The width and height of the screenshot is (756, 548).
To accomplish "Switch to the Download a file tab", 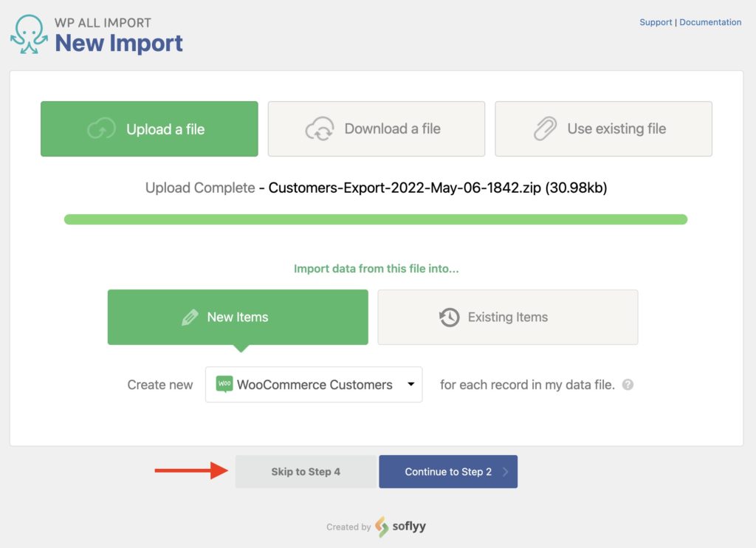I will (x=376, y=129).
